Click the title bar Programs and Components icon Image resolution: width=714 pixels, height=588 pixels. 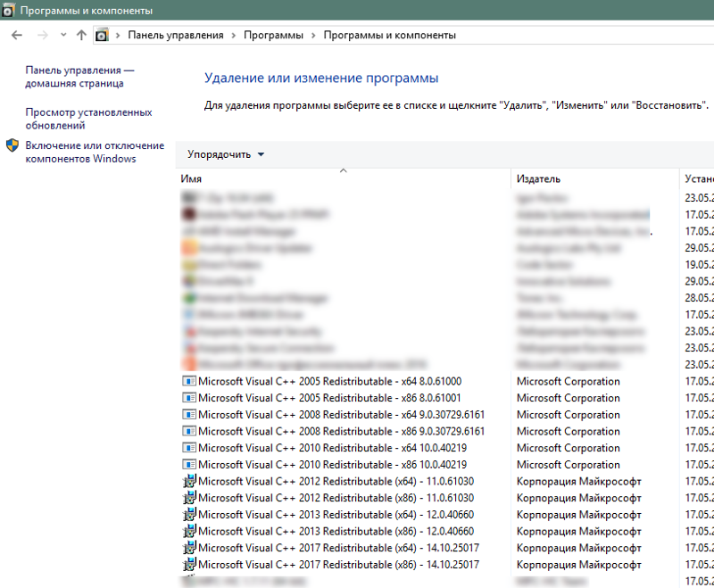tap(8, 11)
